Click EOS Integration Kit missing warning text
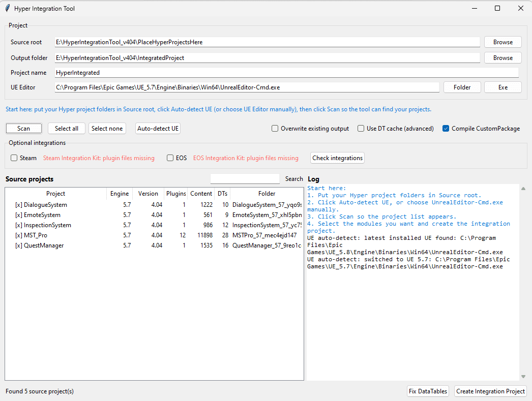 [246, 158]
